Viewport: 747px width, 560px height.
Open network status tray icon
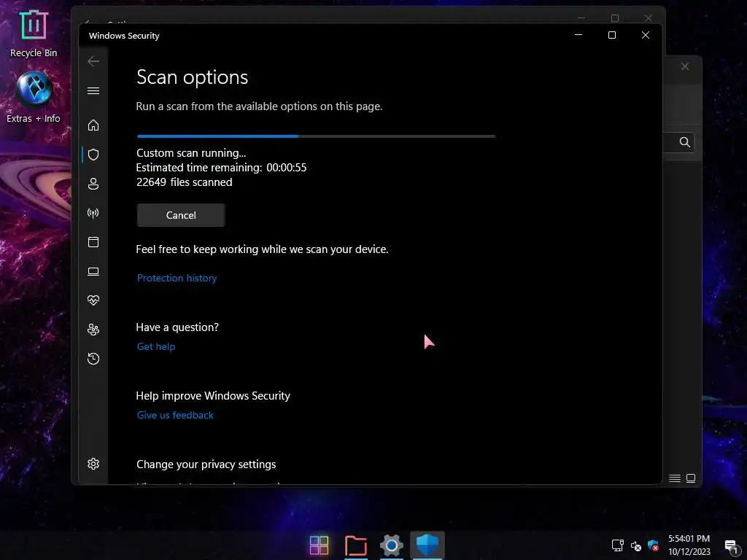(x=618, y=545)
